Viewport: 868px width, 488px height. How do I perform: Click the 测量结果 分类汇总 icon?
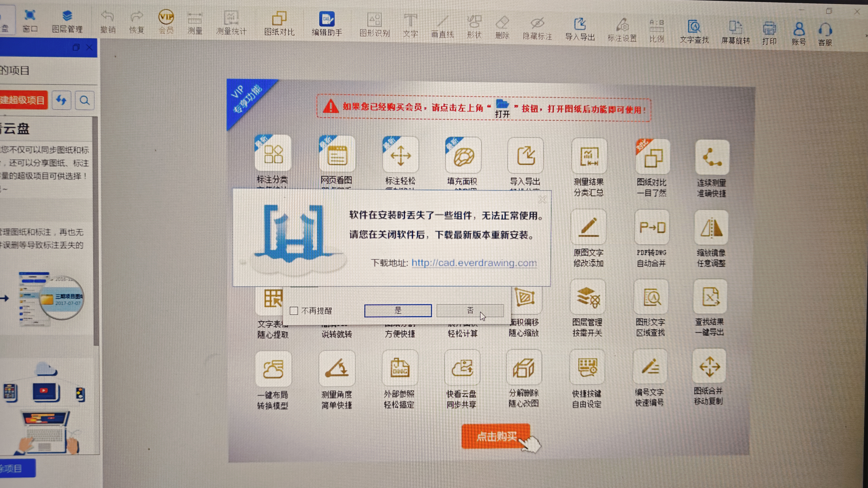click(589, 157)
